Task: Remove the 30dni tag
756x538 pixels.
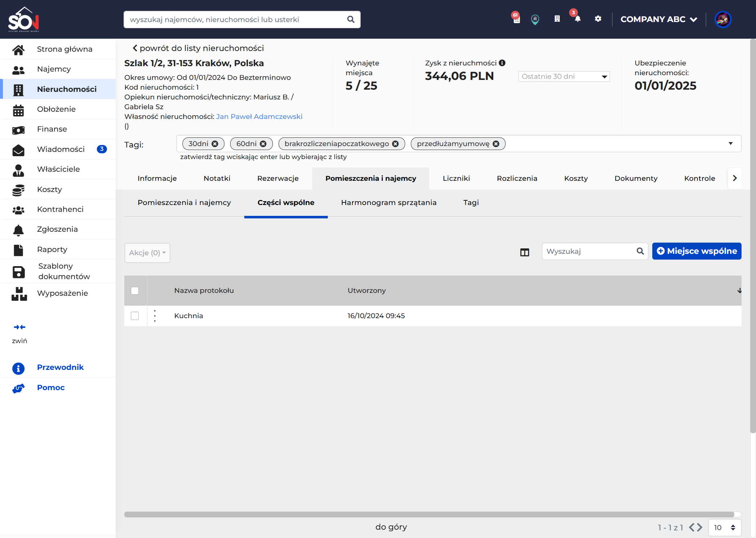Action: 215,144
